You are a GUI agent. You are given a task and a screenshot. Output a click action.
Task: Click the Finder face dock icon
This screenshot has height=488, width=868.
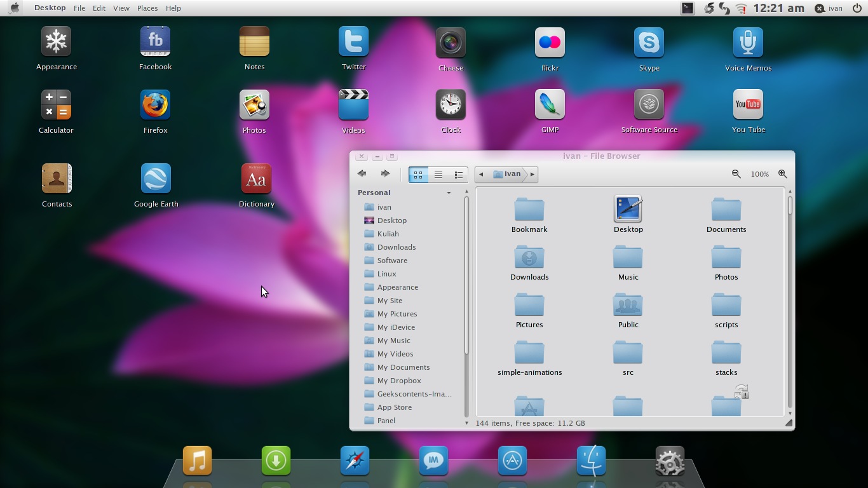click(x=591, y=461)
